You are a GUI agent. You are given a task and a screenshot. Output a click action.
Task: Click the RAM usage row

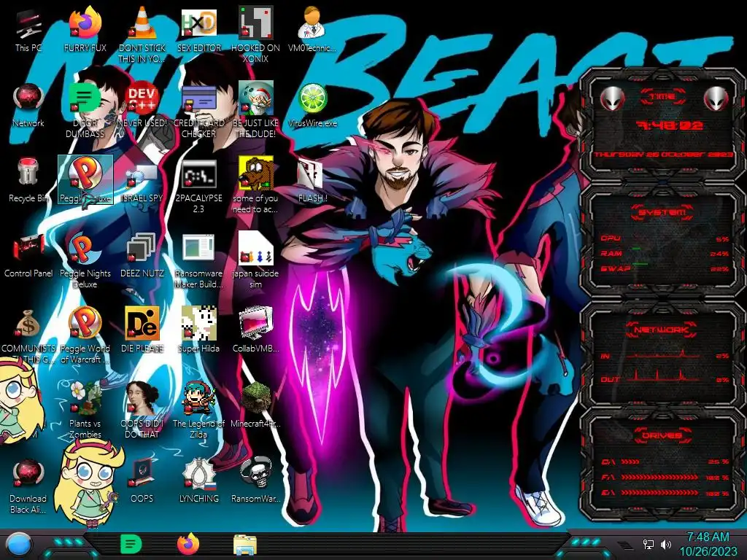tap(665, 253)
